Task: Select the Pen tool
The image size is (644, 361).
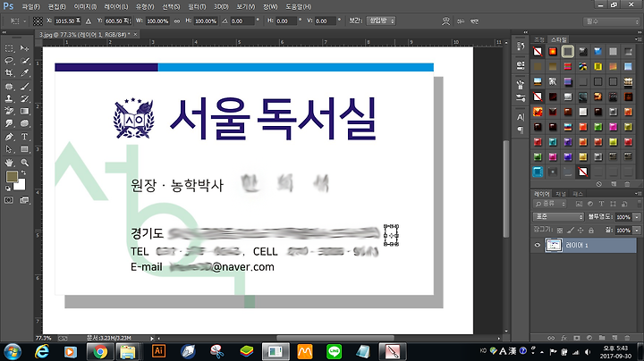Action: tap(9, 137)
